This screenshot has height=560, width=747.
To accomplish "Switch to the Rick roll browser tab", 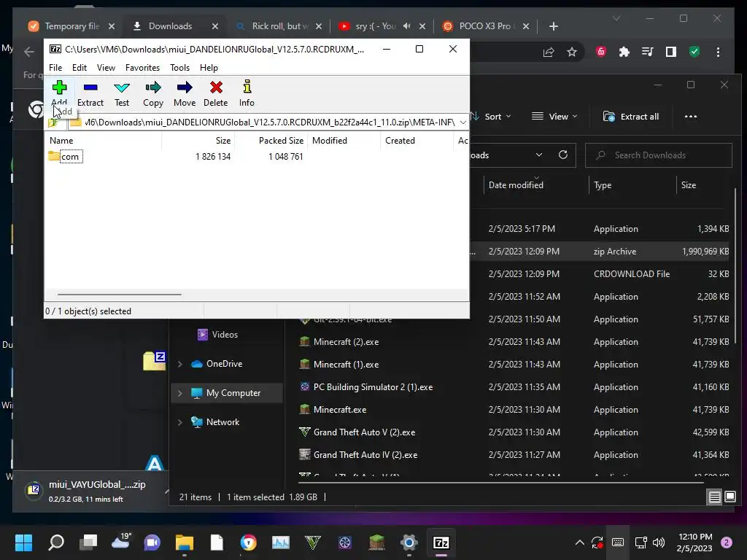I will coord(279,26).
